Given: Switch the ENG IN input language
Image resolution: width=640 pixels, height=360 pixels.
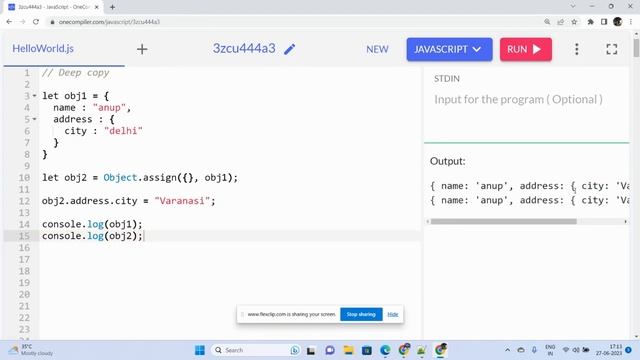Looking at the screenshot, I should 550,350.
